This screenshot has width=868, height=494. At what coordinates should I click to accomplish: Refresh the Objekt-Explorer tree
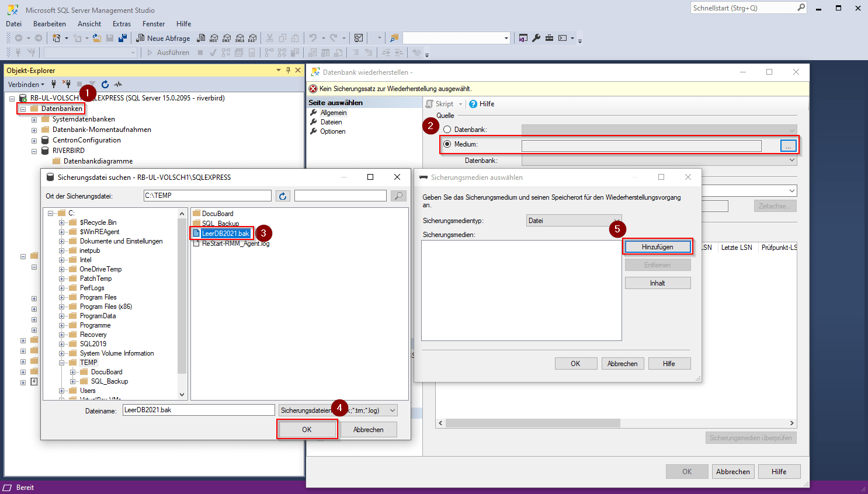coord(105,85)
